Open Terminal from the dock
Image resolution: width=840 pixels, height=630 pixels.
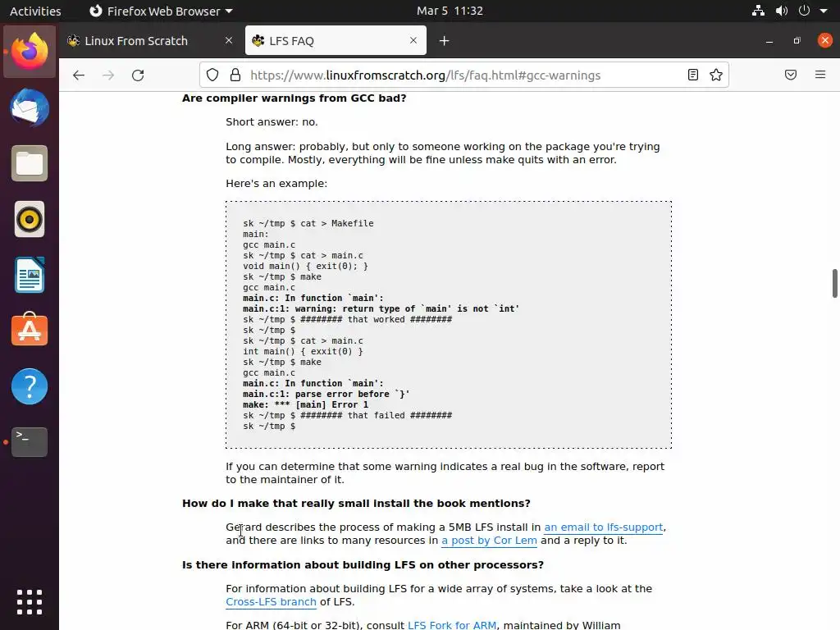[x=30, y=442]
